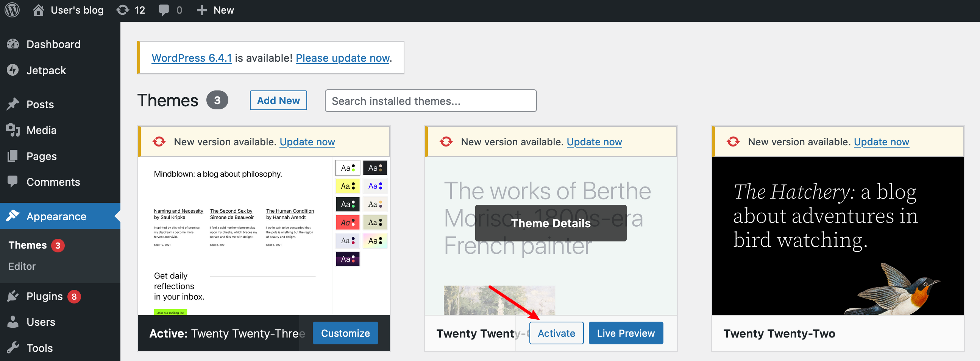Viewport: 980px width, 361px height.
Task: Click the Twenty Twenty-Two theme name
Action: (x=779, y=334)
